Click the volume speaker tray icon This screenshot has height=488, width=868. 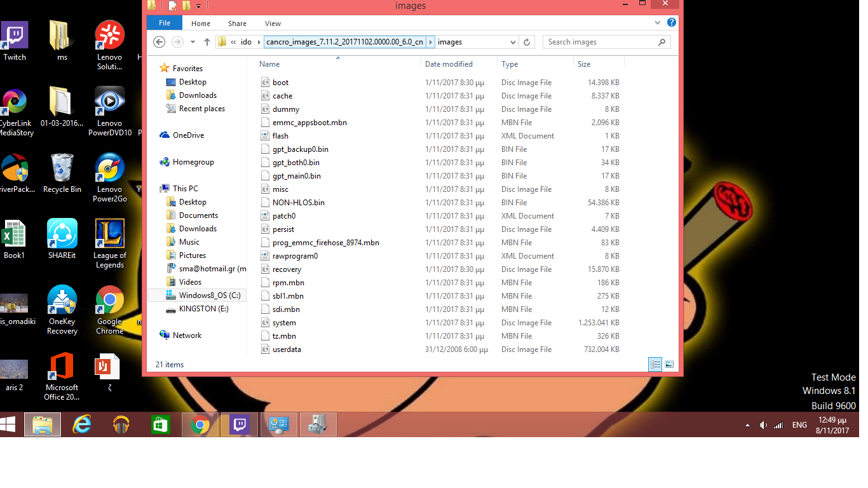coord(763,425)
